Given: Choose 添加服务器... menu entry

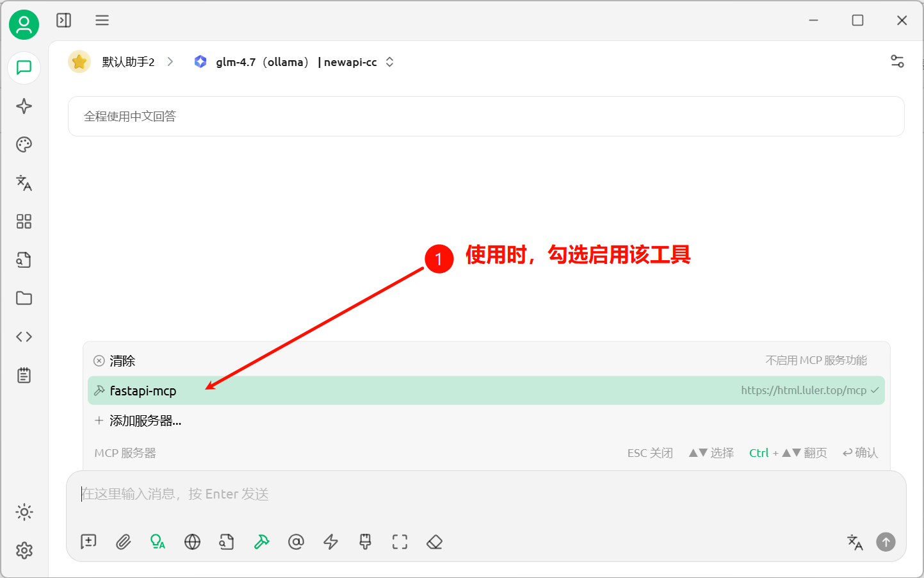Looking at the screenshot, I should click(145, 421).
